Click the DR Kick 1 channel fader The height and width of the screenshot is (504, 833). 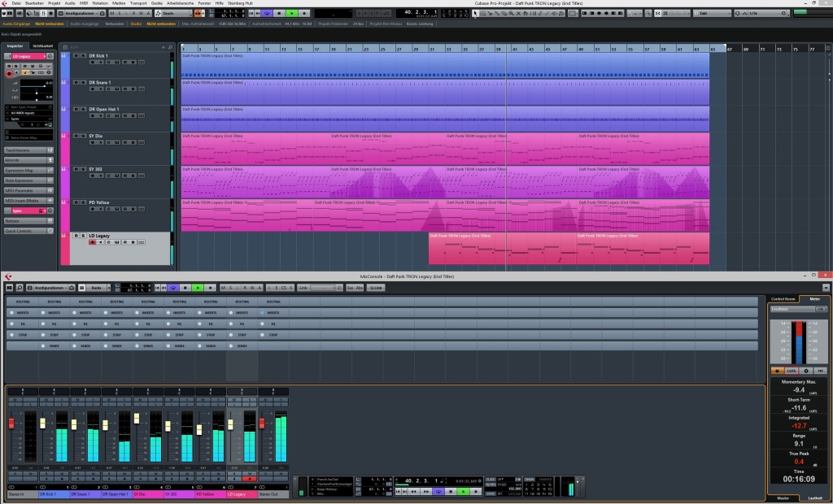click(42, 424)
